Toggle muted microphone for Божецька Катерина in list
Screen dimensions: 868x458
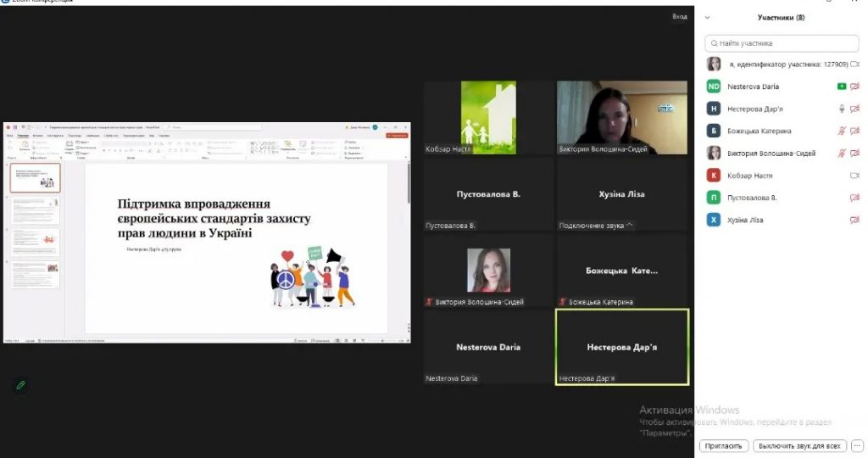[x=841, y=131]
